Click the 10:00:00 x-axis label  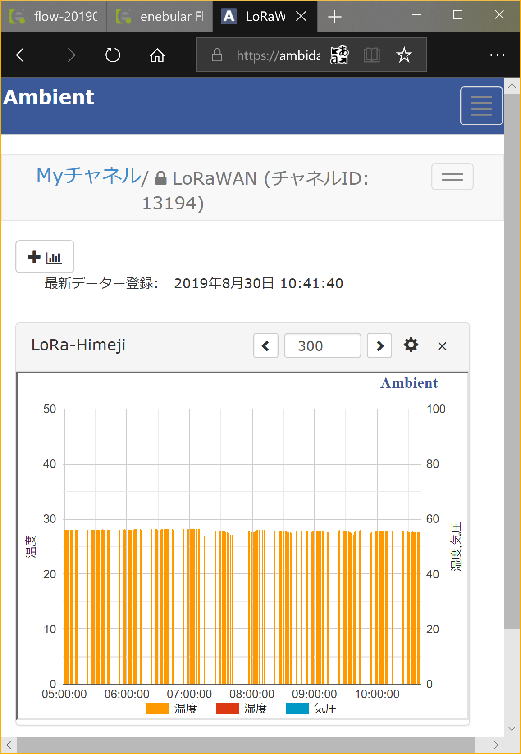click(377, 694)
